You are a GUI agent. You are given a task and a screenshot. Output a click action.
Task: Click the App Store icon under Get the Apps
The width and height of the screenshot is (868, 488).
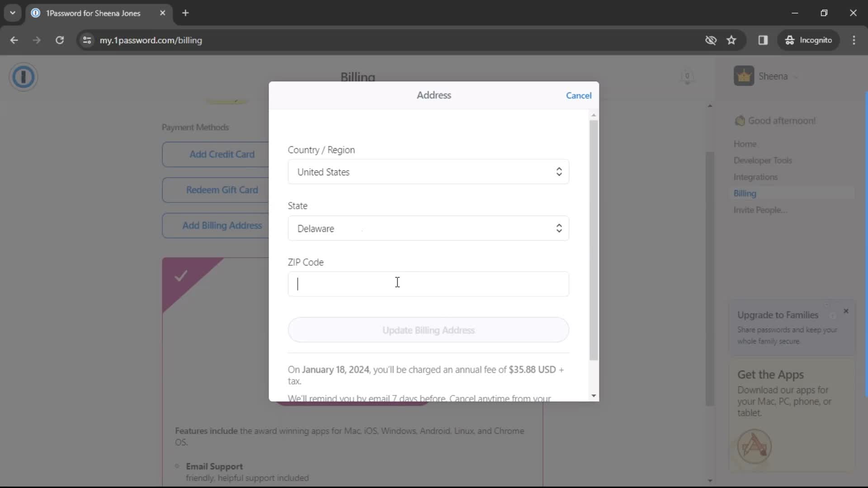754,446
